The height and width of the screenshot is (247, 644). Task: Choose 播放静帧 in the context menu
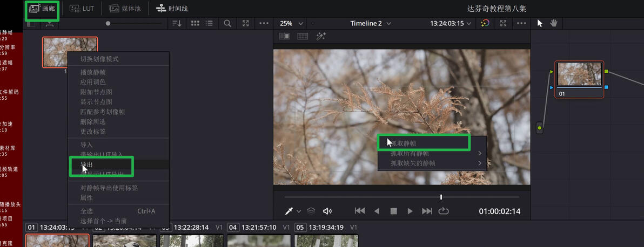93,72
